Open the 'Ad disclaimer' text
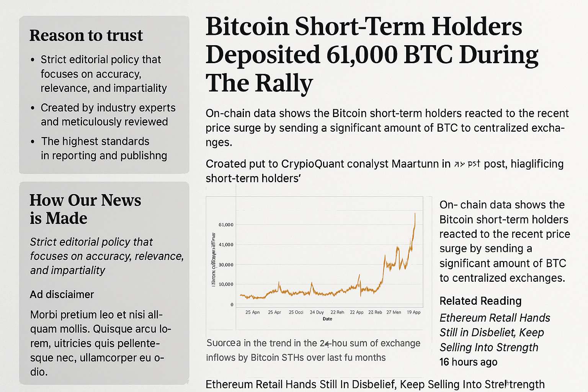The height and width of the screenshot is (392, 588). click(x=62, y=294)
